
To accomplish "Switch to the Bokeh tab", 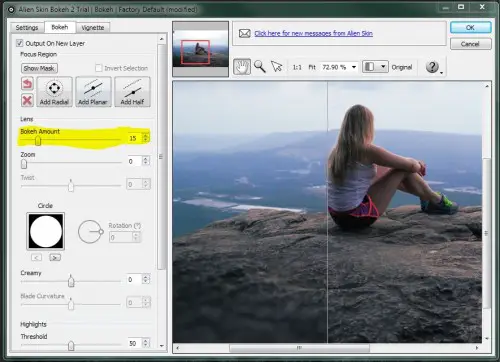I will [60, 27].
